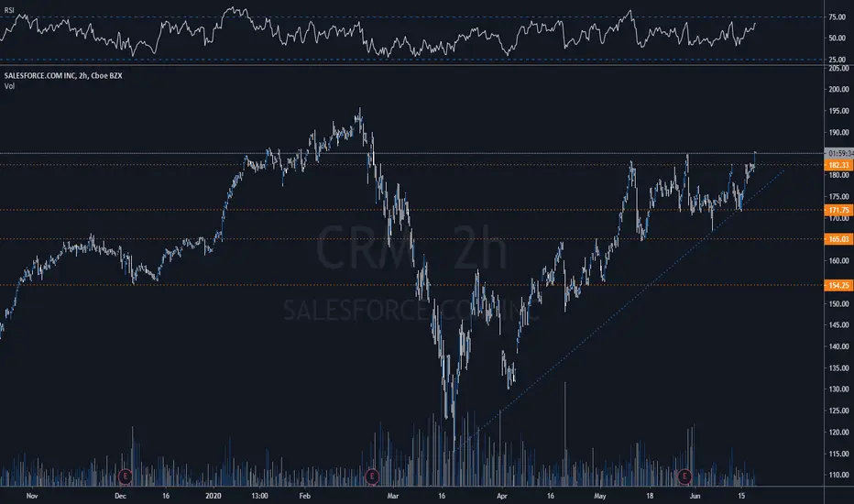The image size is (854, 504).
Task: Click the 140.00 price axis value
Action: (838, 346)
